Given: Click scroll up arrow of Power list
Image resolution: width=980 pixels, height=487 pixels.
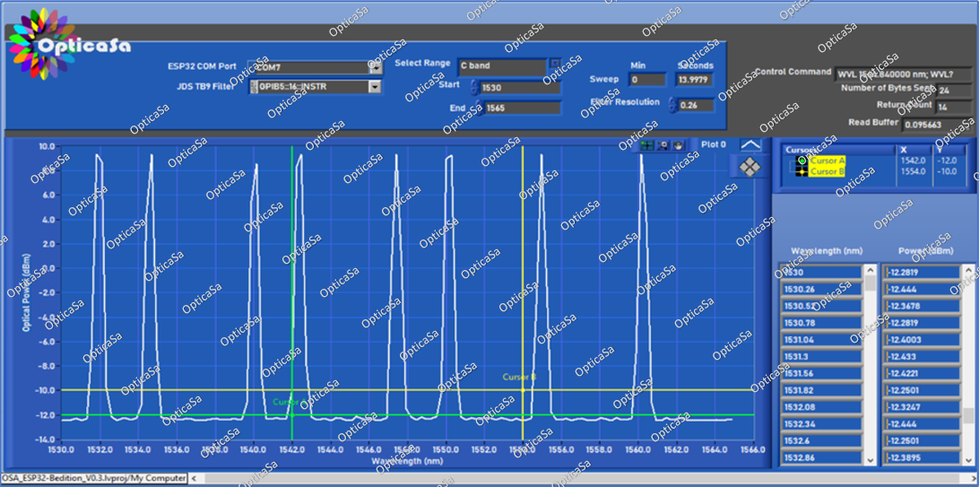Looking at the screenshot, I should (968, 271).
